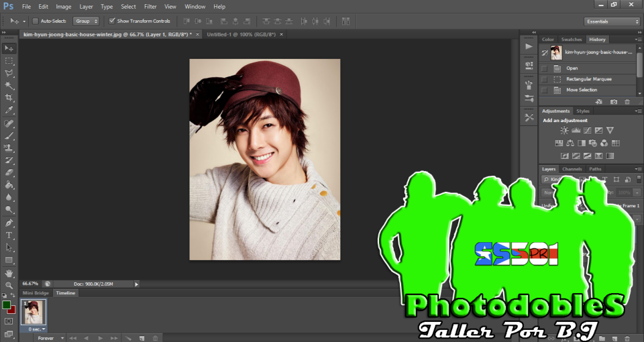The height and width of the screenshot is (342, 644).
Task: Select the Eraser tool
Action: point(9,172)
